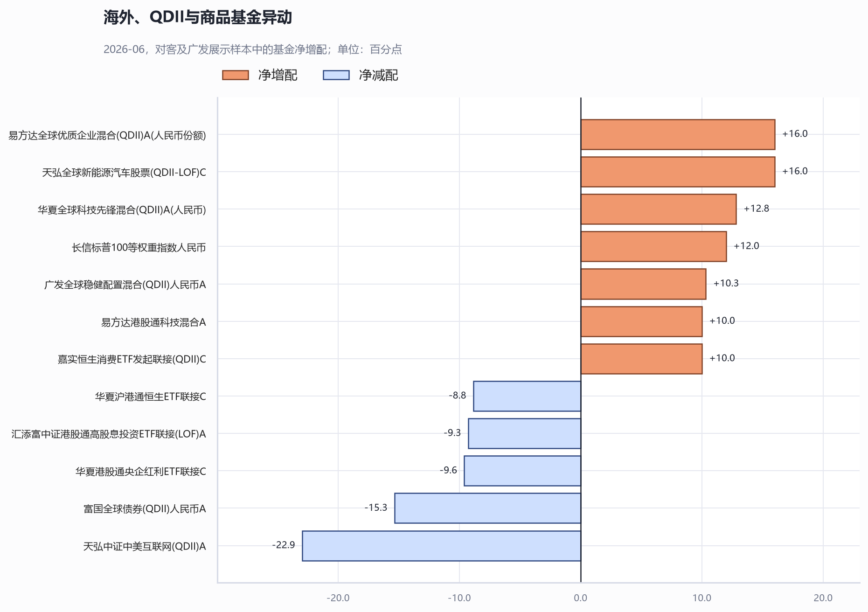Select the bar for 嘉实恒生消费ETF发起联接(QDII)C
Screen dimensions: 868x612
pos(641,359)
